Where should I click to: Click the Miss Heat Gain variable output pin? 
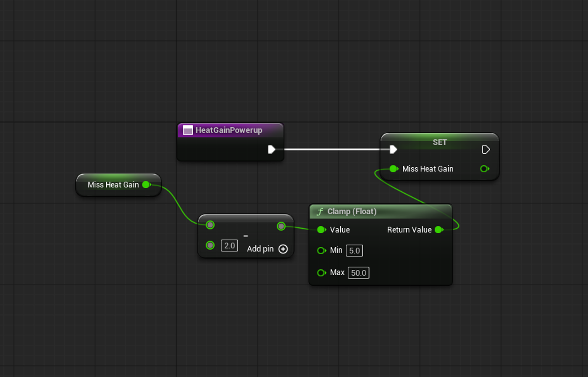coord(146,185)
